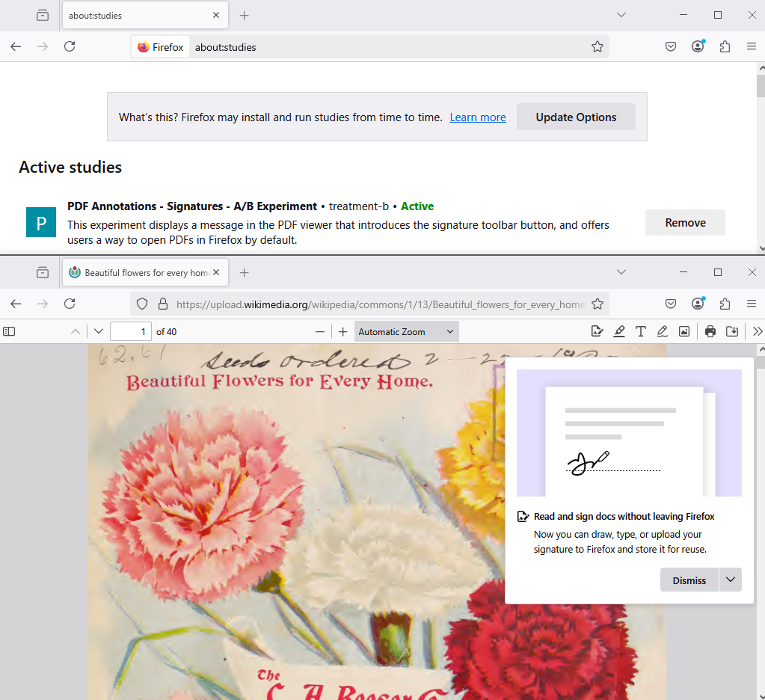Show site security info via the padlock
Image resolution: width=765 pixels, height=700 pixels.
pyautogui.click(x=163, y=304)
